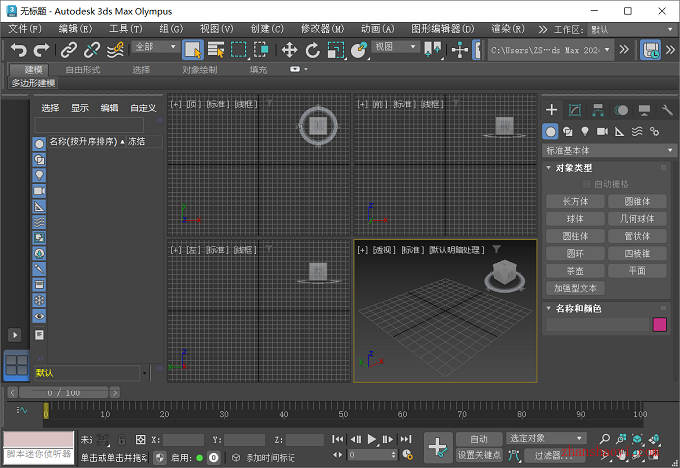This screenshot has height=468, width=680.
Task: Open the Display command panel tab
Action: [644, 110]
